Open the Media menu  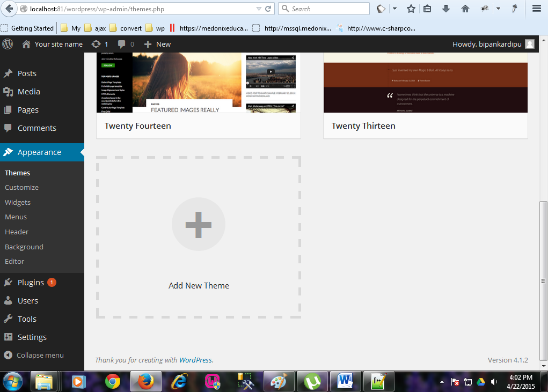42,92
